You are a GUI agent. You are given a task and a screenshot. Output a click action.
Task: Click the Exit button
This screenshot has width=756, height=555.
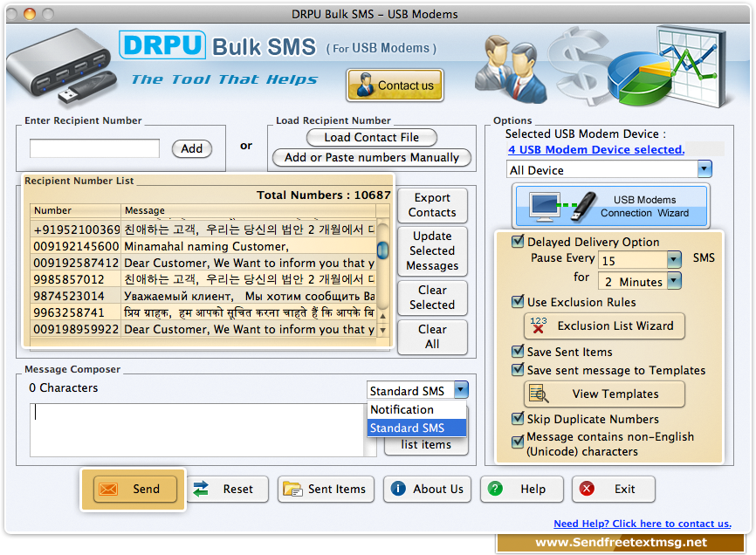pos(614,489)
